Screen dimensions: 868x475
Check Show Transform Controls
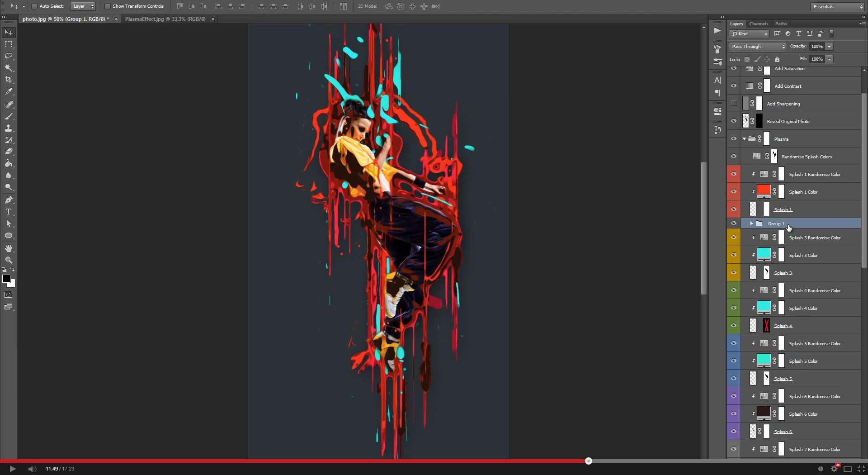pos(108,6)
